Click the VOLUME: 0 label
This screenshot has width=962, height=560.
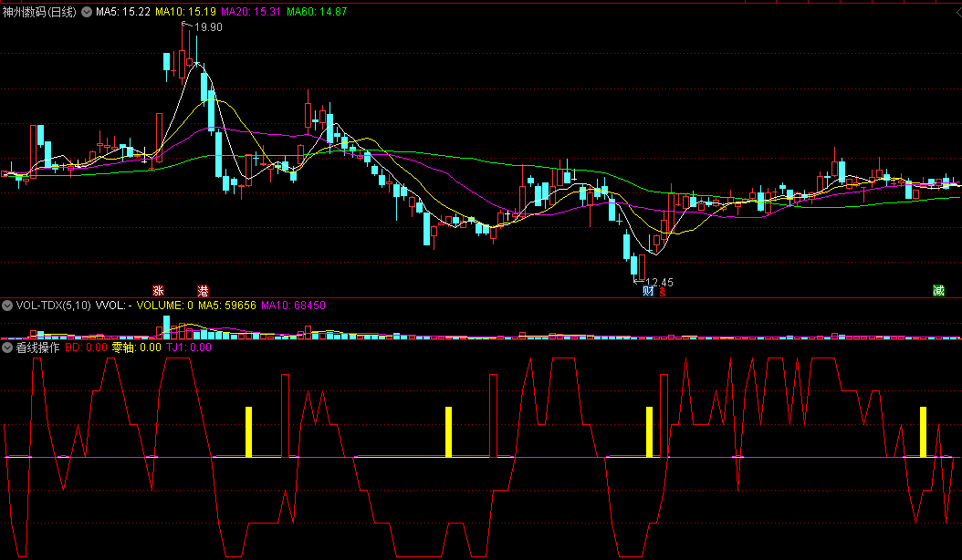pos(164,306)
